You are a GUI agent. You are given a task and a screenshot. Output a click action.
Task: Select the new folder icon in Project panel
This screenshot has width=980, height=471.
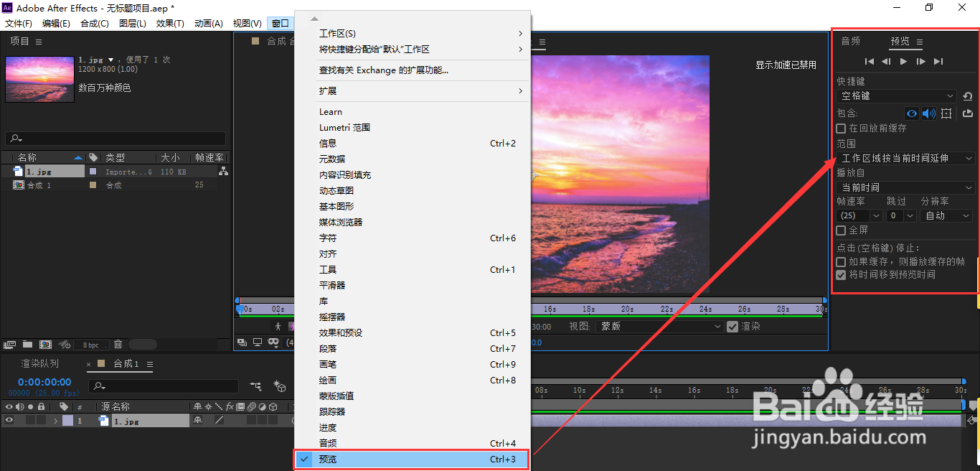pos(27,345)
